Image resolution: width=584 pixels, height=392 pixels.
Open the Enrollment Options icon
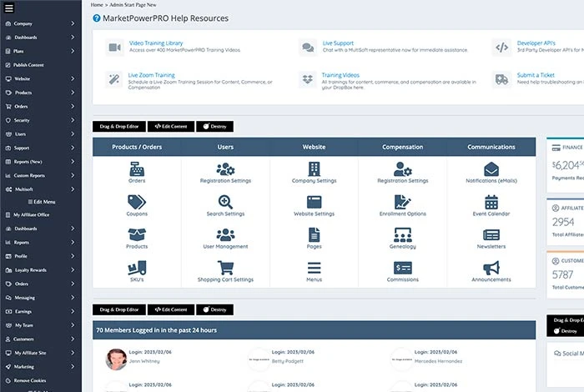403,202
